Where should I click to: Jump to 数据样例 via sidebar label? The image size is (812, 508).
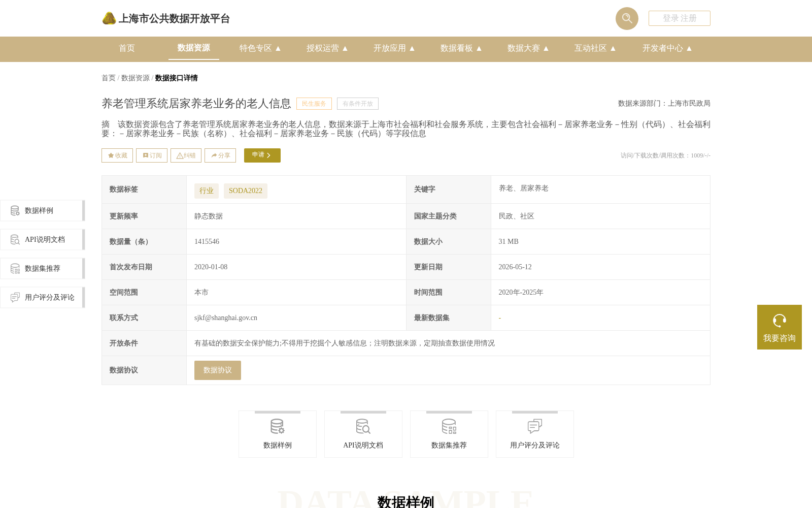(39, 211)
